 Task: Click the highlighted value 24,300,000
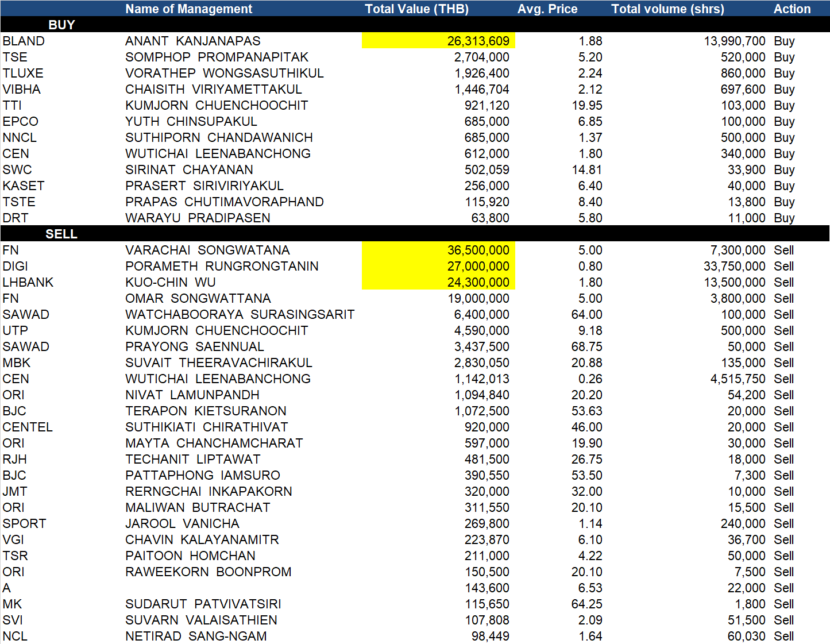click(x=439, y=282)
